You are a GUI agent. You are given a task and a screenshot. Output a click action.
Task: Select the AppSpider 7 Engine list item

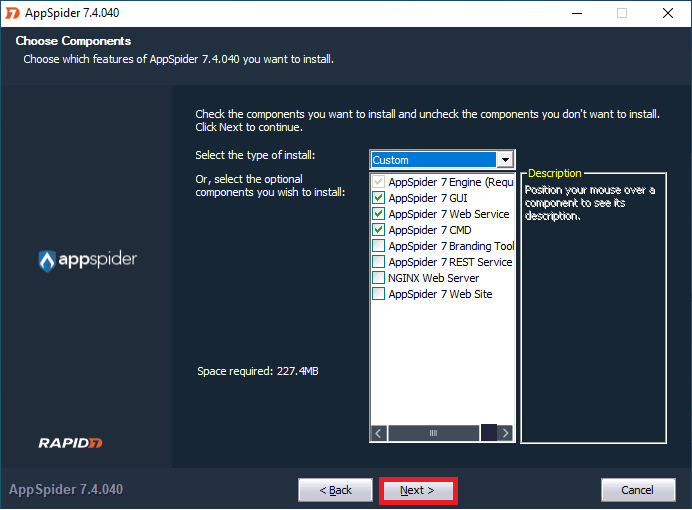[x=449, y=182]
